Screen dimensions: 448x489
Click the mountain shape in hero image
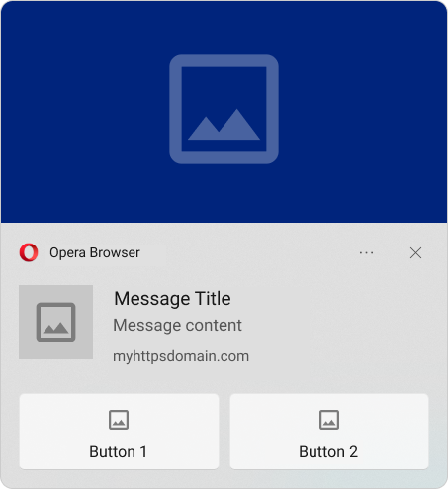224,125
